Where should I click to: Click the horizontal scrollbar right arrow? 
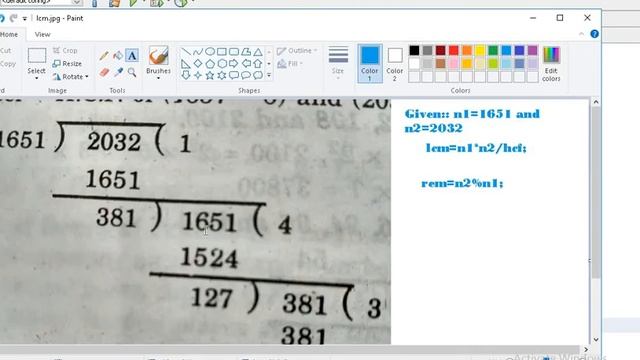tap(586, 350)
